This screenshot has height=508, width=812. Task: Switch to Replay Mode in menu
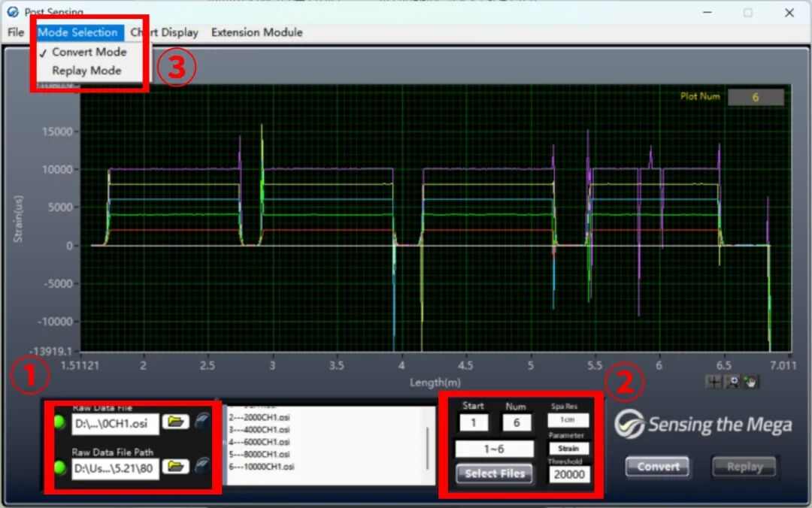coord(86,71)
